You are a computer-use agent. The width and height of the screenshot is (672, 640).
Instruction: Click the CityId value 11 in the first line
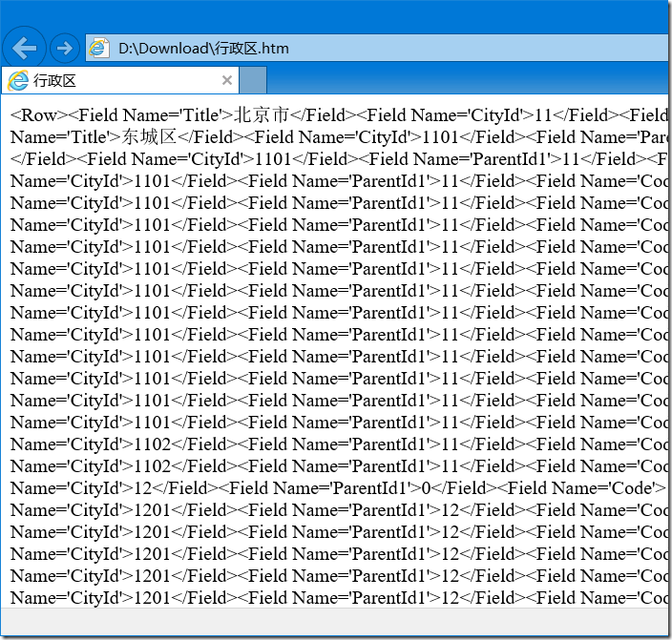543,114
